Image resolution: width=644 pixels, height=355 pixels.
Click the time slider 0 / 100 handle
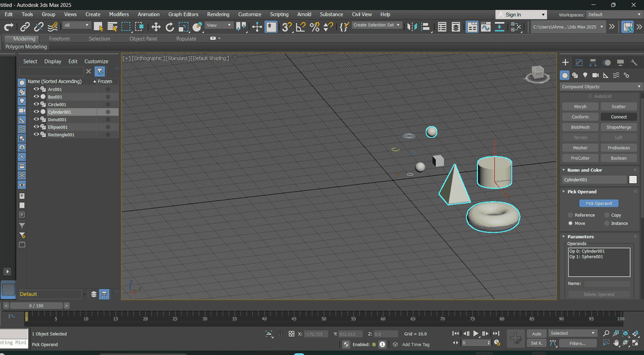pos(36,306)
